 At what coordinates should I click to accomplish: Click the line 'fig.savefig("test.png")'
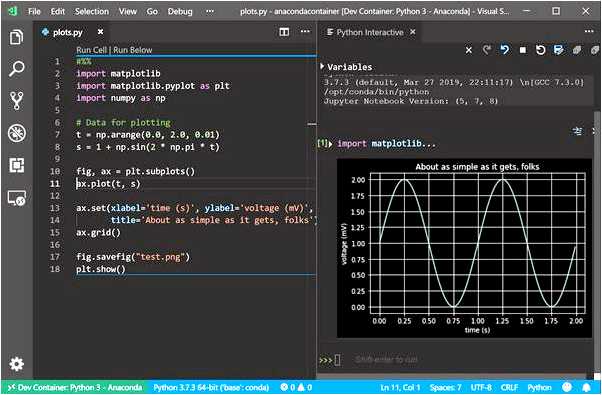tap(133, 257)
